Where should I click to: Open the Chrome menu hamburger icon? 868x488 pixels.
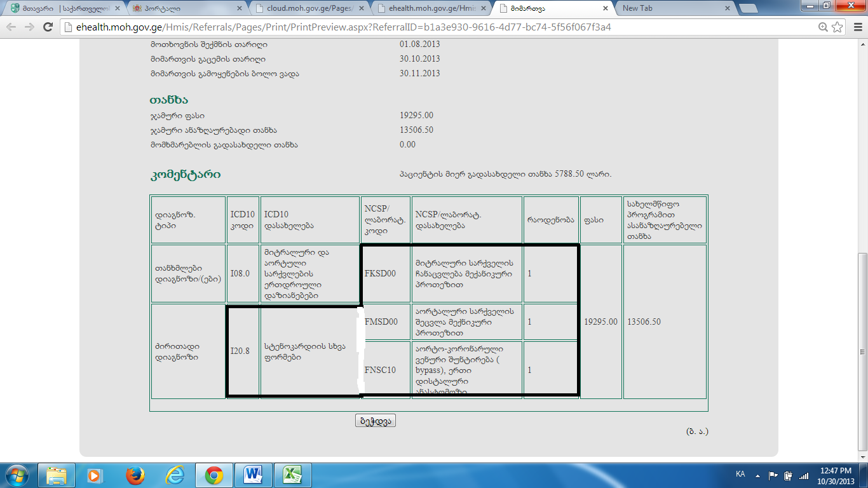pyautogui.click(x=855, y=27)
